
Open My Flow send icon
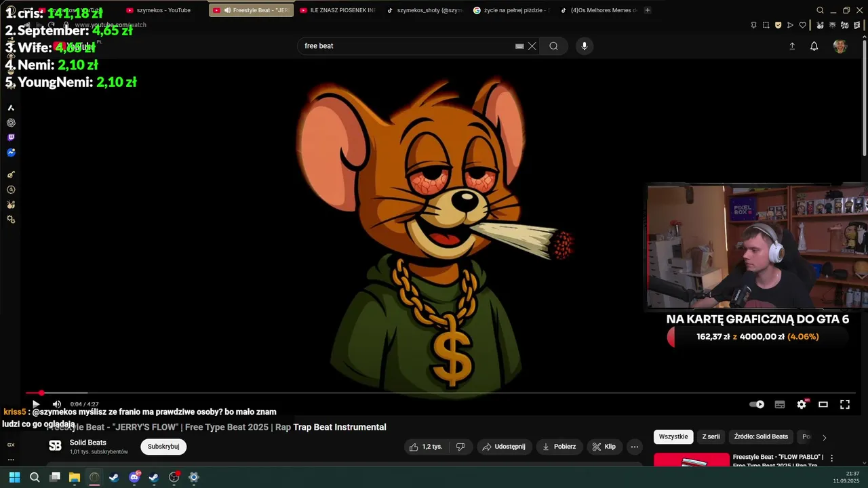tap(790, 25)
